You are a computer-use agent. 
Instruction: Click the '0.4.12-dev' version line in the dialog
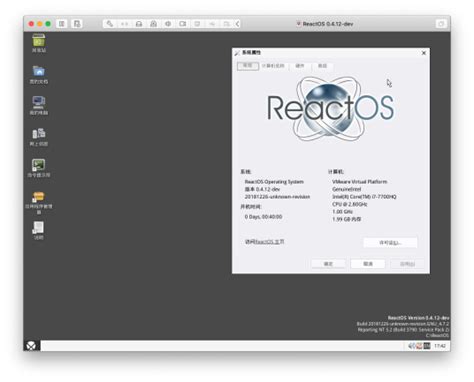(262, 189)
